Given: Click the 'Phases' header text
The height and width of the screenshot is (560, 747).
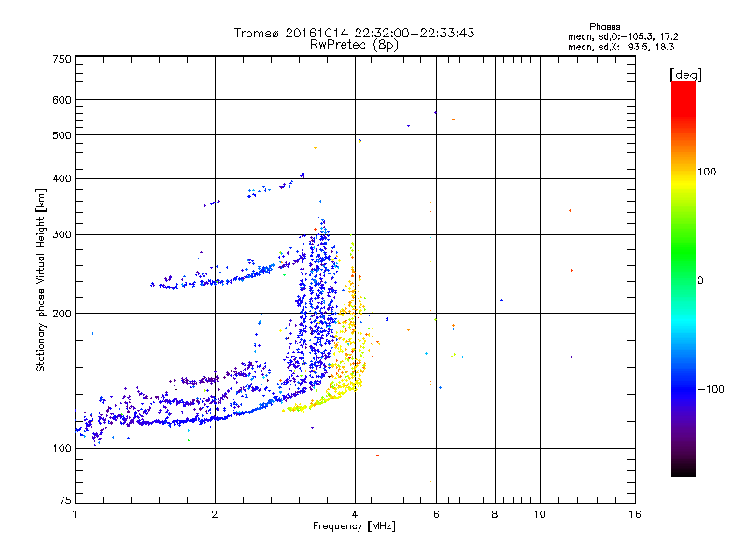Looking at the screenshot, I should [604, 27].
